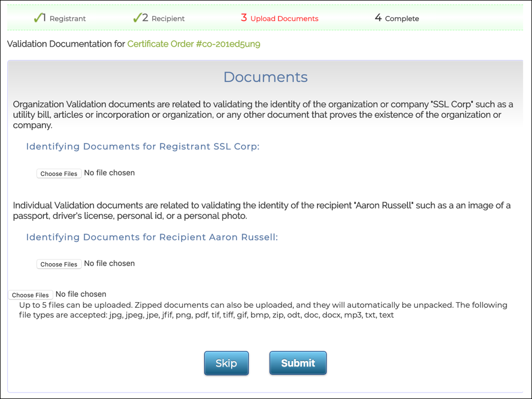Click the Skip button
Viewport: 532px width, 399px height.
[226, 363]
